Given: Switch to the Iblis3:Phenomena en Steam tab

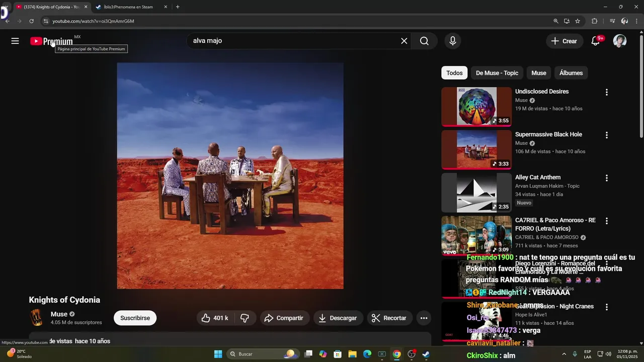Looking at the screenshot, I should (132, 7).
